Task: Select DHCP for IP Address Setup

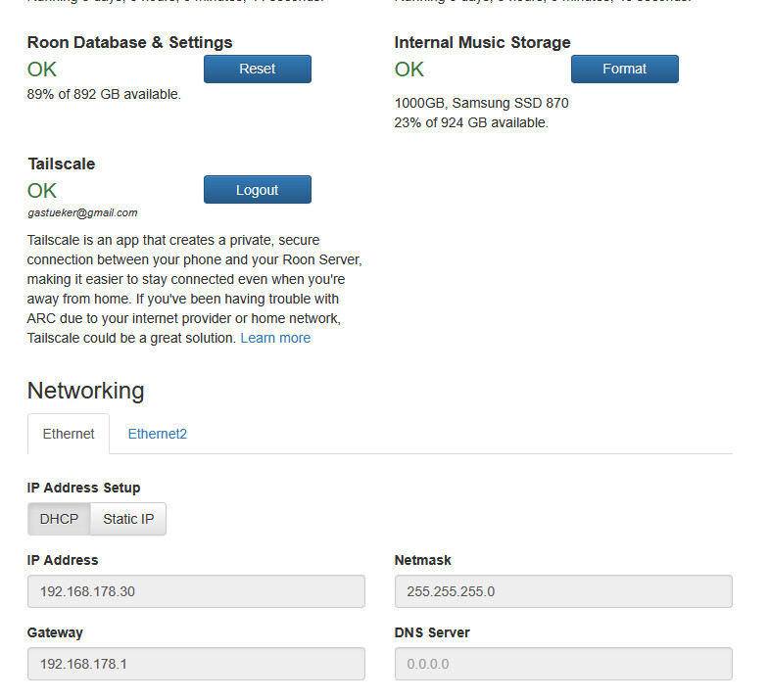Action: pos(59,519)
